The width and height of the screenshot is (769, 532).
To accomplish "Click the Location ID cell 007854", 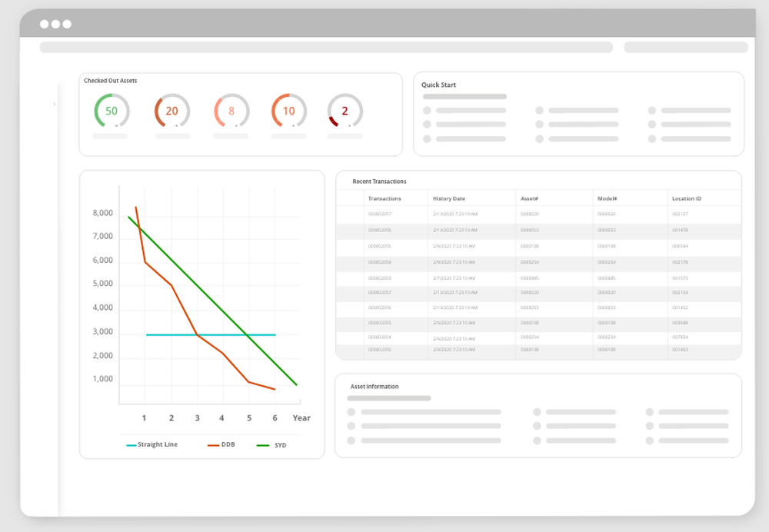I will click(681, 337).
